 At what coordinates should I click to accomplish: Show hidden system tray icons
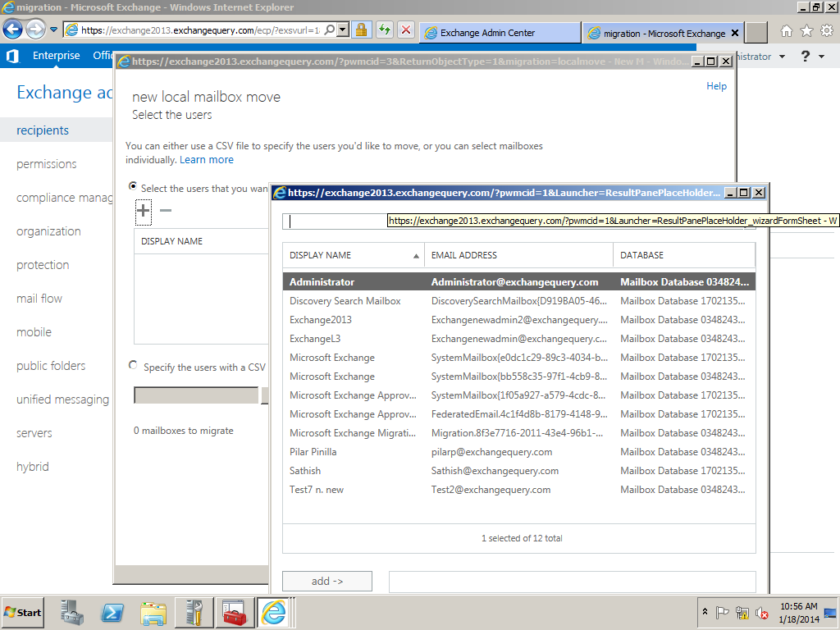click(x=704, y=612)
